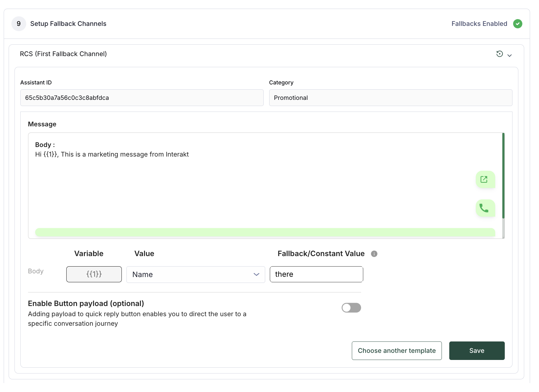
Task: Click the fallback value field containing 'there'
Action: [316, 274]
